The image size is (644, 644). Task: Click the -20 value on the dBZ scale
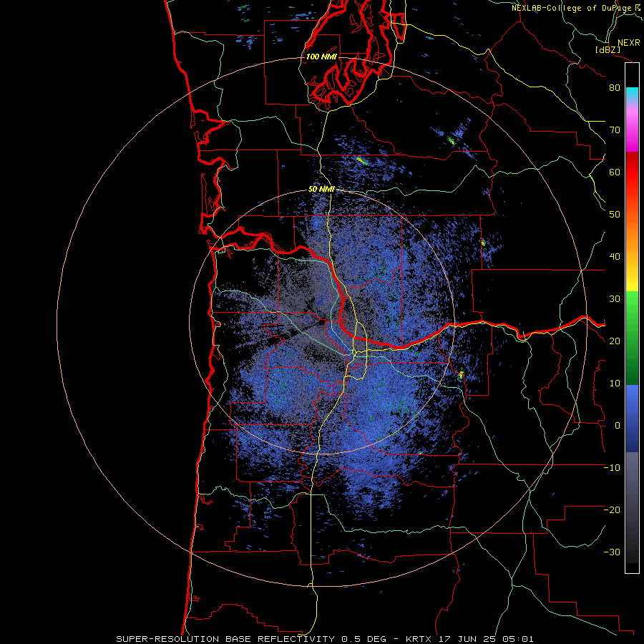pos(612,509)
